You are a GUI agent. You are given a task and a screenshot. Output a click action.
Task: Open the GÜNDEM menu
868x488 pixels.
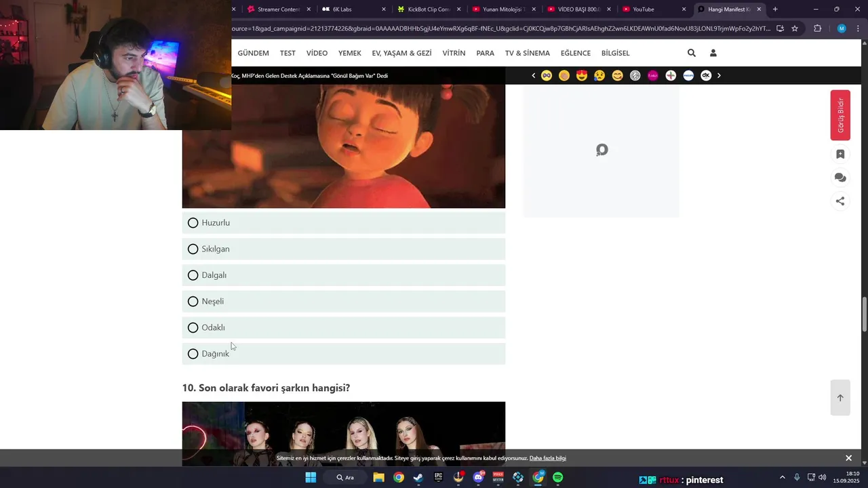pos(253,53)
